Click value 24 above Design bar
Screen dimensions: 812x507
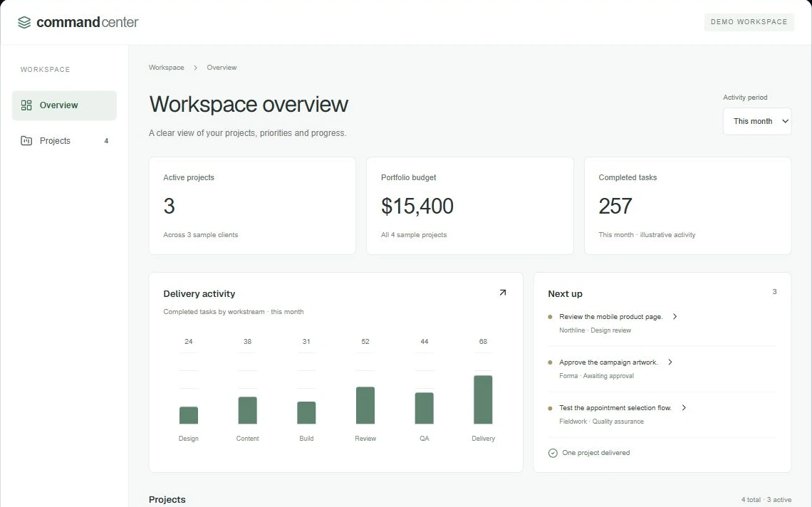click(189, 341)
